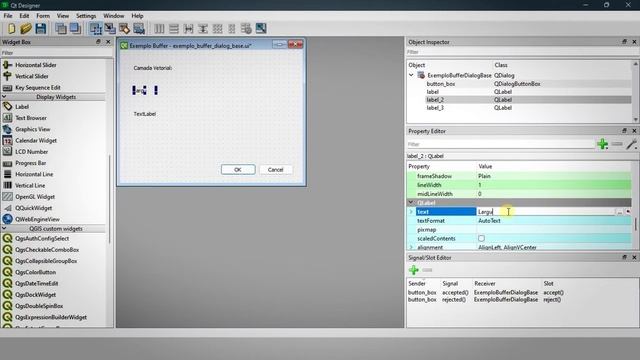Screen dimensions: 640x360
Task: Collapse the QLabel property group
Action: [x=411, y=202]
